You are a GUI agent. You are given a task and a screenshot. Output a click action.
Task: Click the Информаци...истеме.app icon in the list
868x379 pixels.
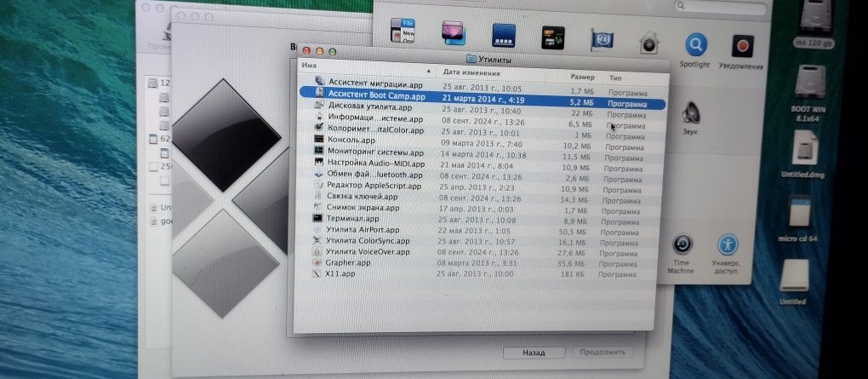click(x=319, y=117)
